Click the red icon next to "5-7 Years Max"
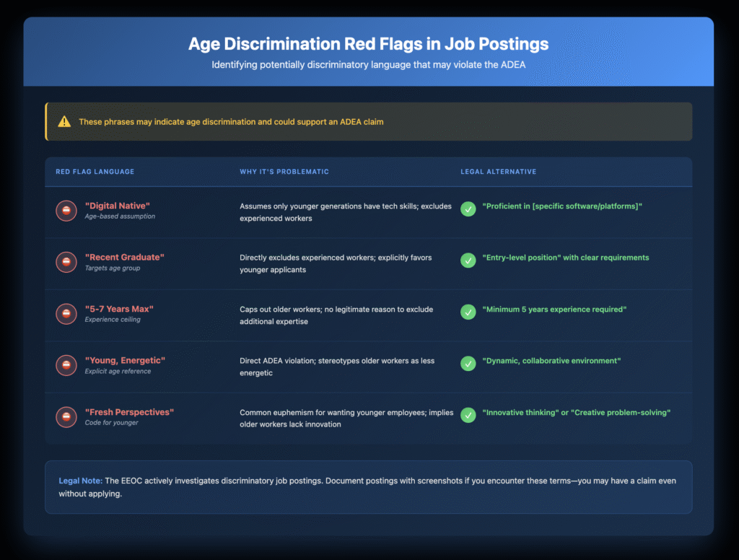Screen dimensions: 739x560 [x=66, y=314]
